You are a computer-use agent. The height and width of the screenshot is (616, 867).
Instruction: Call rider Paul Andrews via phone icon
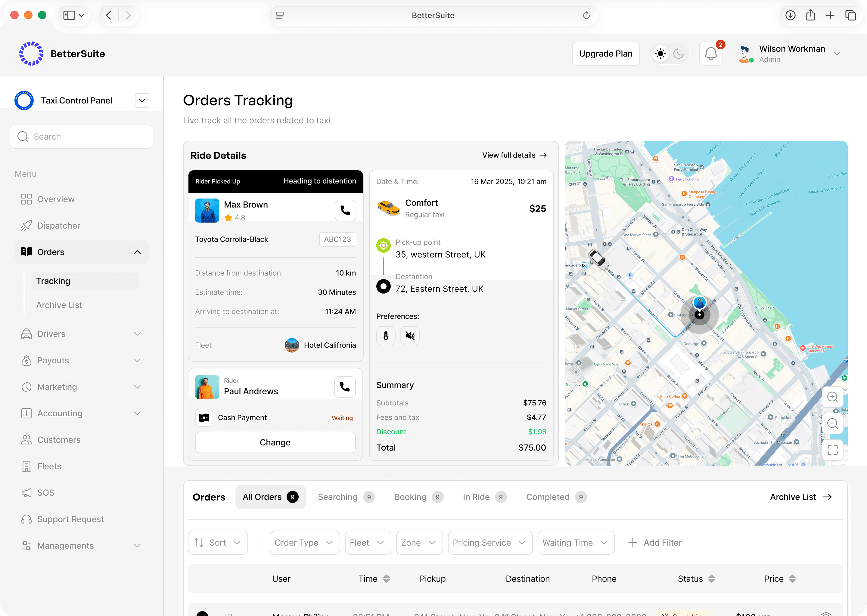[x=345, y=387]
